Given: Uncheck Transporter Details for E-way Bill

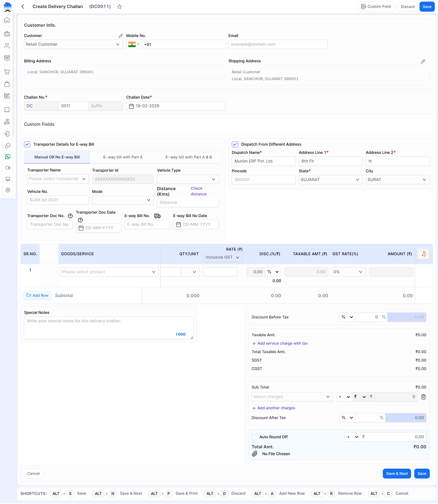Looking at the screenshot, I should (27, 144).
